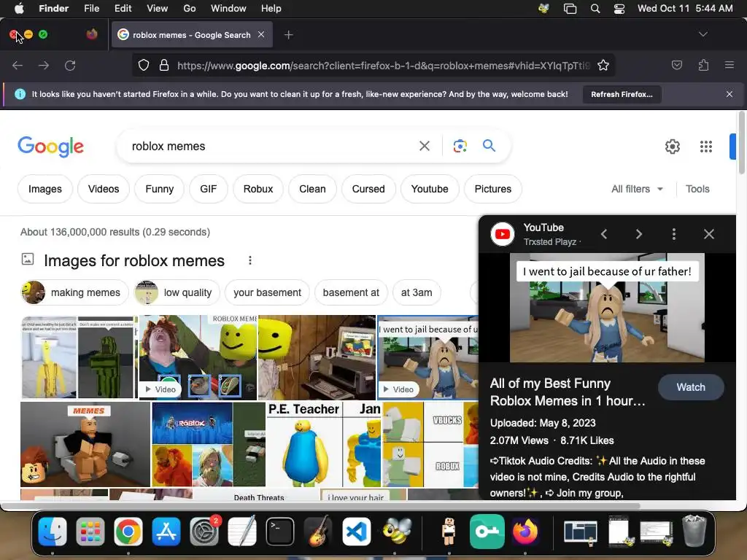Close the roblox memes tab

click(x=261, y=34)
